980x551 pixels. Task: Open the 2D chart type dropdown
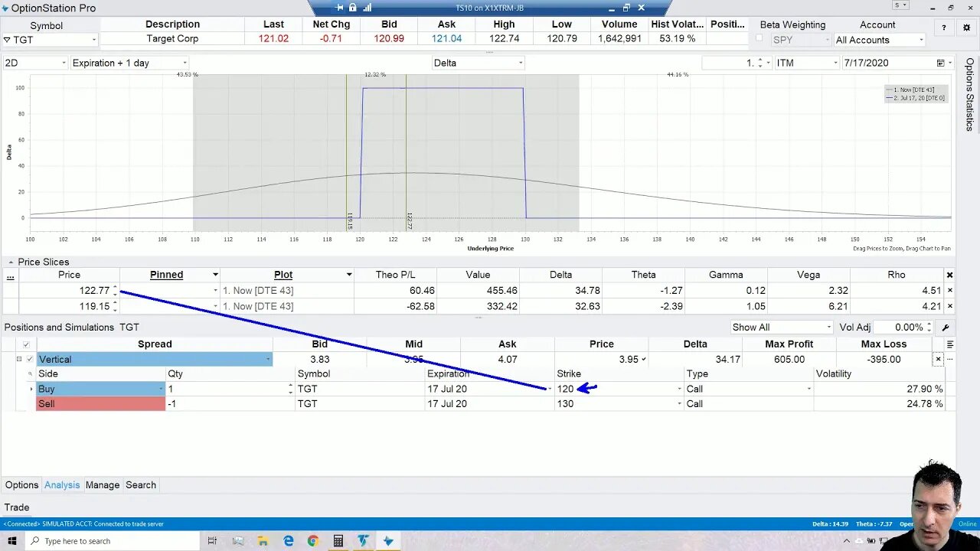(63, 63)
